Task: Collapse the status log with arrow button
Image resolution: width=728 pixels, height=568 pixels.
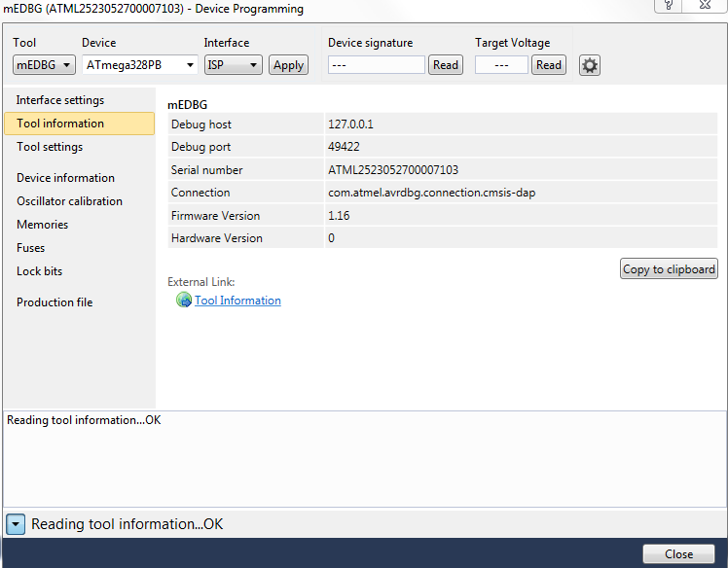Action: [16, 524]
